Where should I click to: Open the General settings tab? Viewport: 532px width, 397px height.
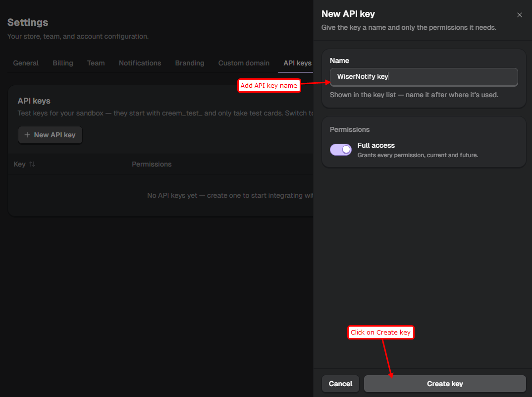[x=26, y=63]
